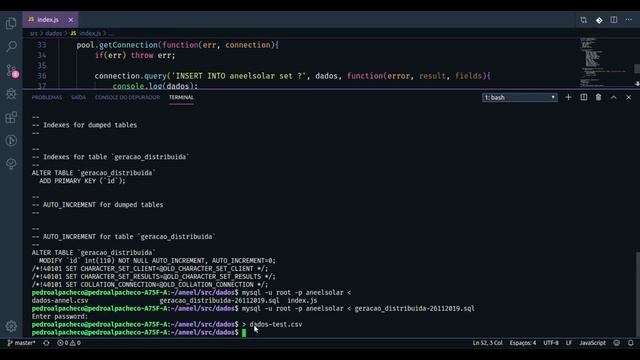
Task: Open notifications bell in status bar
Action: coord(631,343)
